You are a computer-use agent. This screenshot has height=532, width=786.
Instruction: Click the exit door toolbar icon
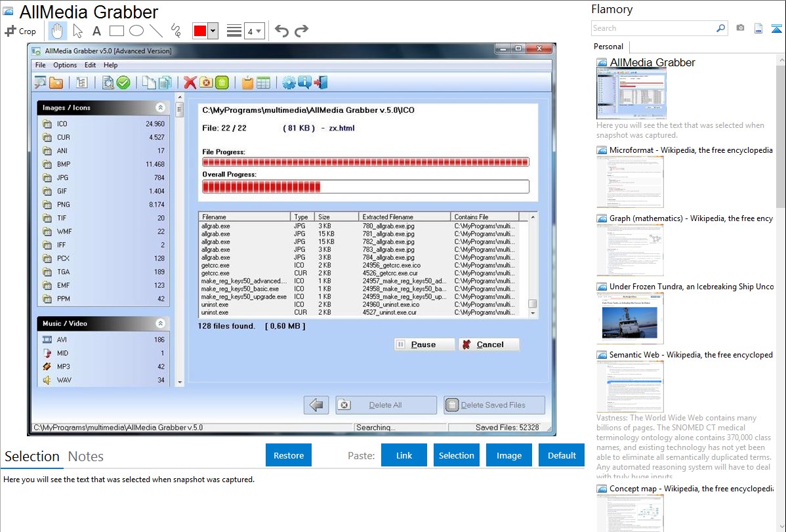[x=321, y=83]
